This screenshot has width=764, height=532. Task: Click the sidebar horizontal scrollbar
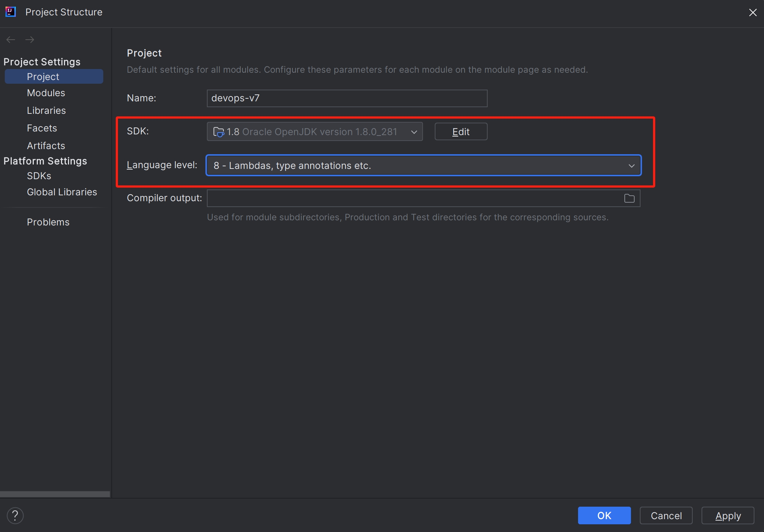pos(55,494)
